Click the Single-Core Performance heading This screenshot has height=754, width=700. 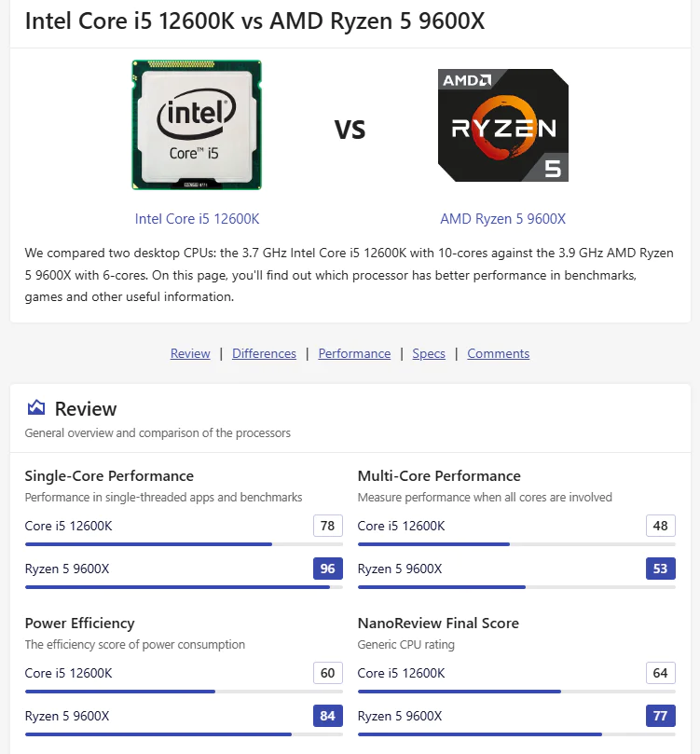point(109,476)
